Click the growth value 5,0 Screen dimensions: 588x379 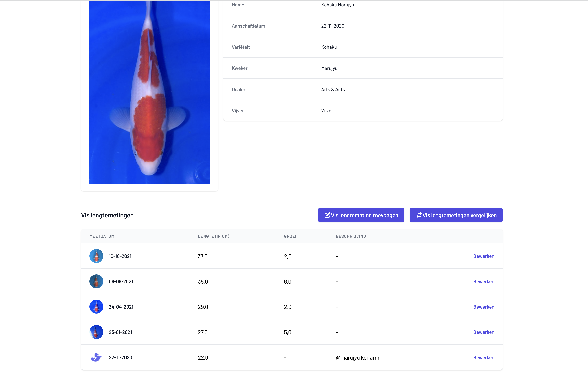click(x=288, y=332)
